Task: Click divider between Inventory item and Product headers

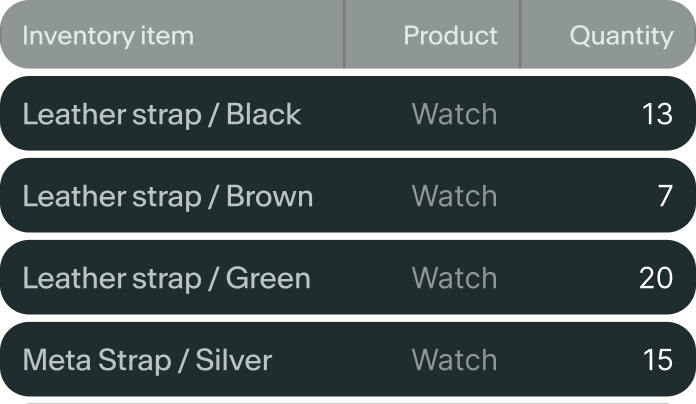Action: point(344,36)
